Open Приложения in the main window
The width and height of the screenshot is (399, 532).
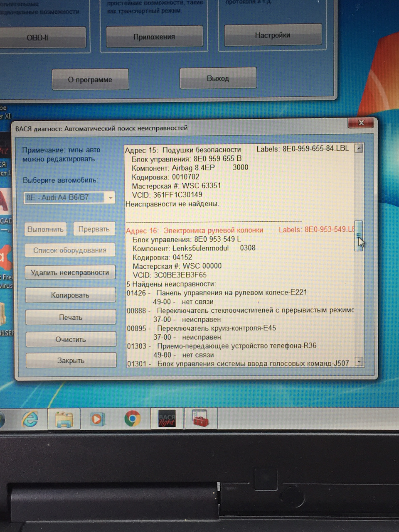(154, 37)
